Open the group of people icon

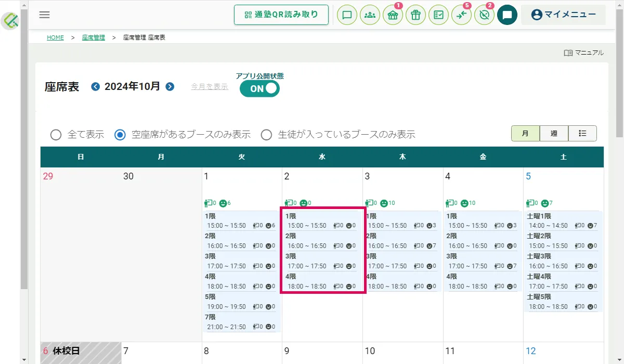pyautogui.click(x=370, y=15)
